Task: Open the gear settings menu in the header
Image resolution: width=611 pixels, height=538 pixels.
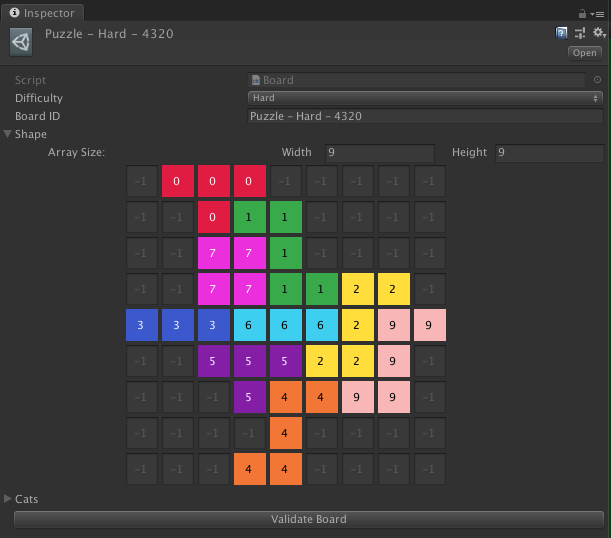Action: pos(598,33)
